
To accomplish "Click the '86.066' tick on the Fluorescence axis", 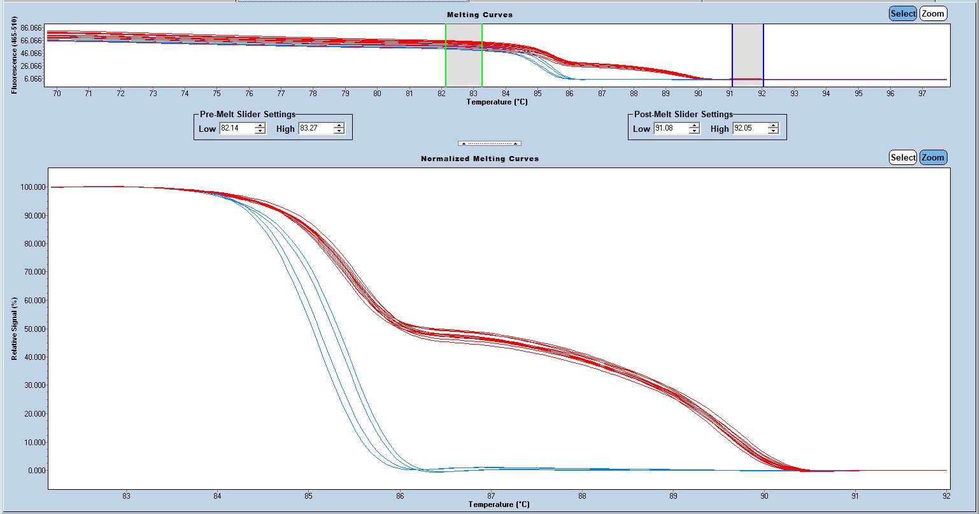I will 31,28.
